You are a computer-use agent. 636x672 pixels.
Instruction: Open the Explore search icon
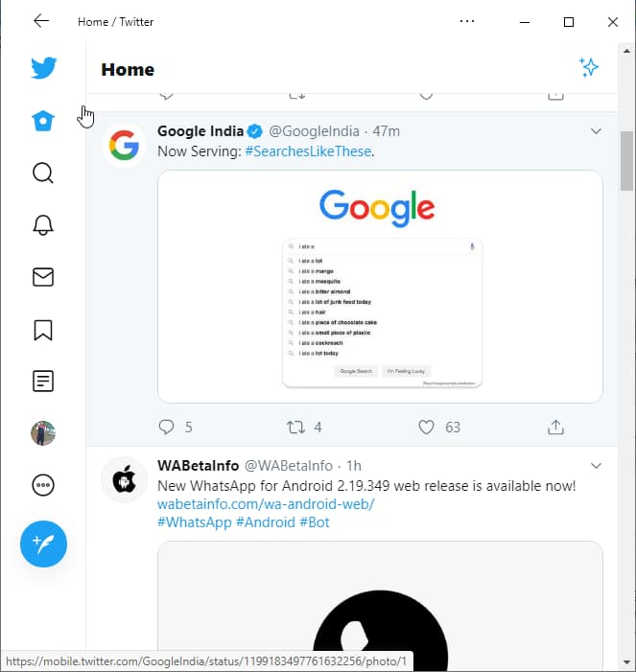[x=43, y=174]
